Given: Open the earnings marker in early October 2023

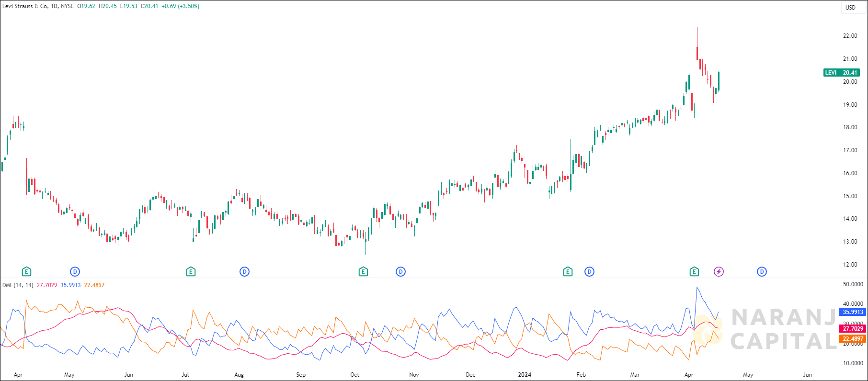Looking at the screenshot, I should [x=363, y=272].
